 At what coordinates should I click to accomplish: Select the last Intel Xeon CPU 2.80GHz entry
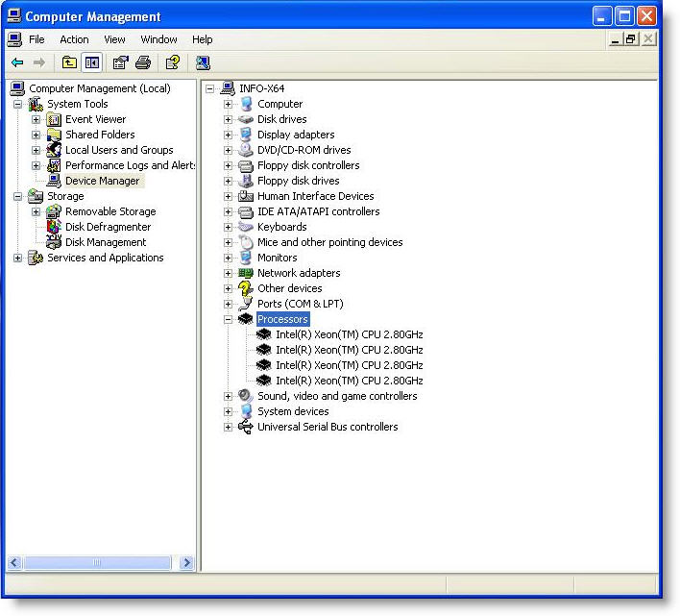tap(349, 381)
